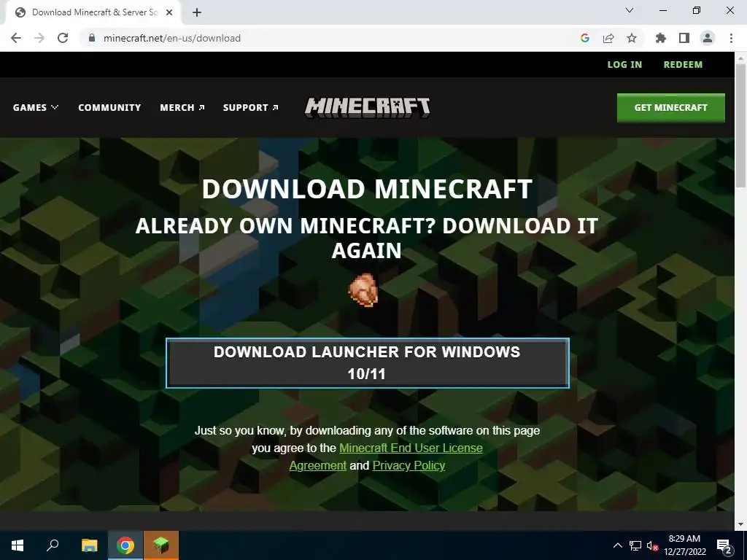The width and height of the screenshot is (747, 560).
Task: Click the 'ALREADY OWN MINECRAFT? DOWNLOAD IT AGAIN' text
Action: tap(367, 238)
